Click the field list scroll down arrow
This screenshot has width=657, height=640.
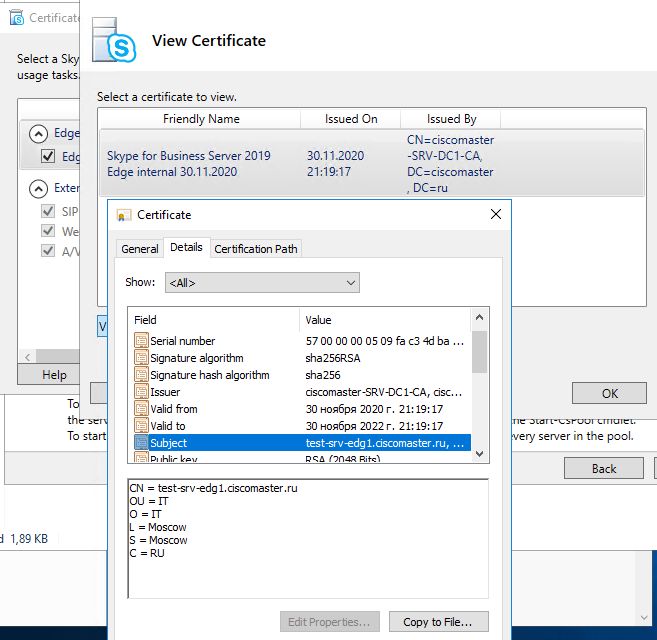[479, 453]
